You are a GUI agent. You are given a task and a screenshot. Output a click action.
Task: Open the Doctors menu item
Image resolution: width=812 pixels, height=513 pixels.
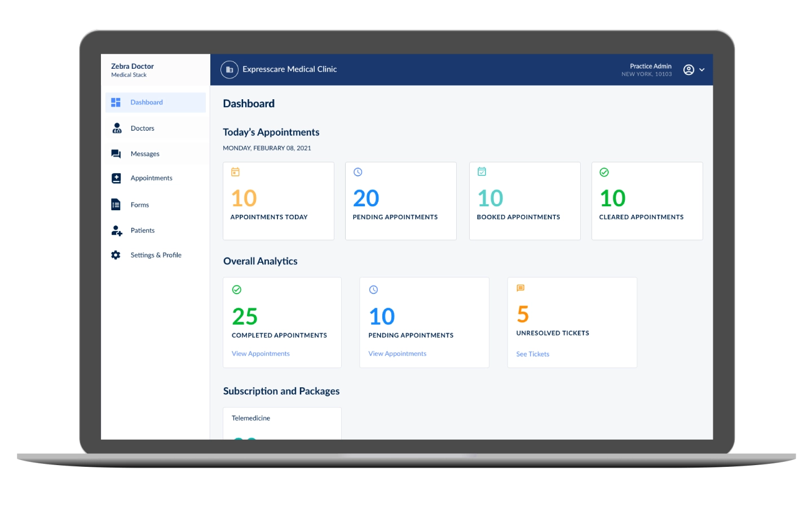pos(142,129)
